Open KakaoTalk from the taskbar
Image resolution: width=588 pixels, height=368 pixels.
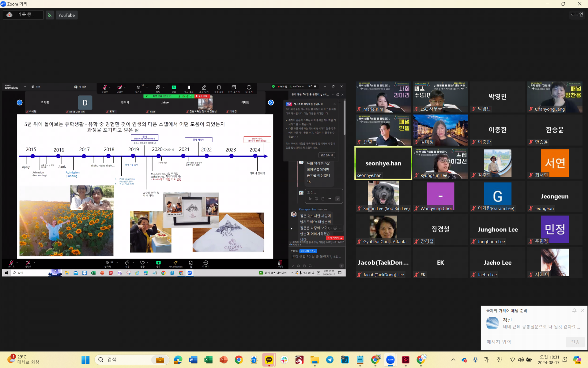(269, 360)
